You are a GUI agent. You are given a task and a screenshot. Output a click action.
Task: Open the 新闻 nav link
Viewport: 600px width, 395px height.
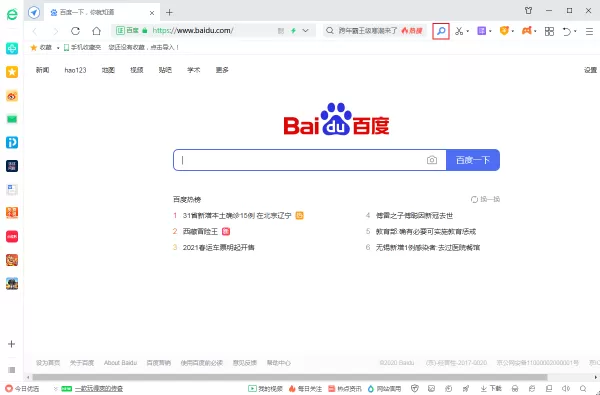click(x=42, y=70)
